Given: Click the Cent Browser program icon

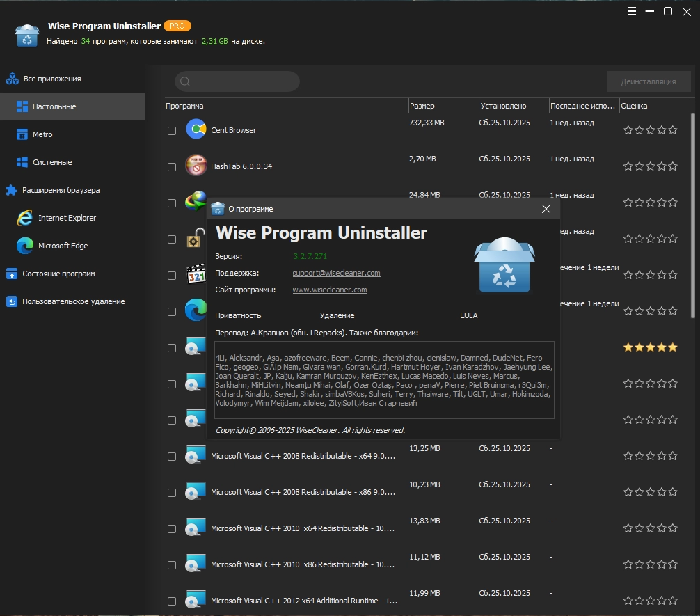Looking at the screenshot, I should (x=196, y=129).
